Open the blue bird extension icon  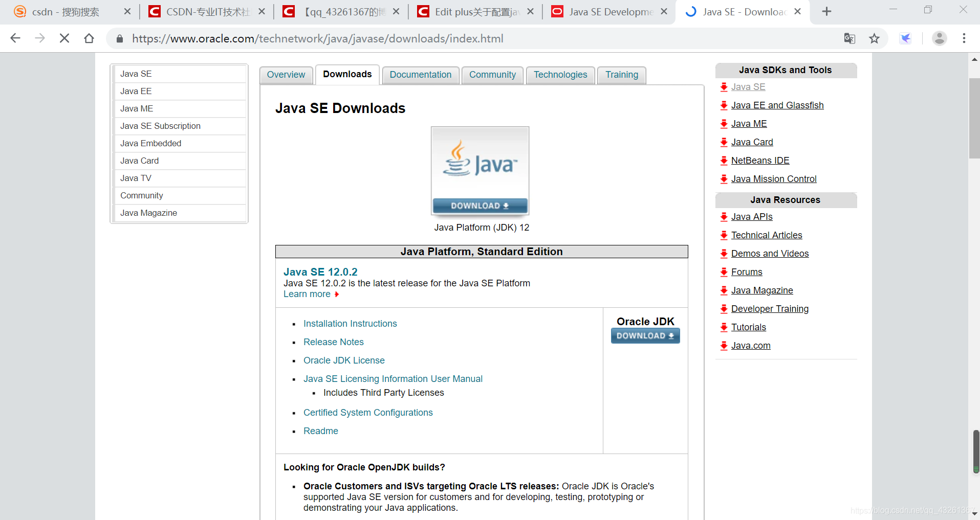coord(906,38)
